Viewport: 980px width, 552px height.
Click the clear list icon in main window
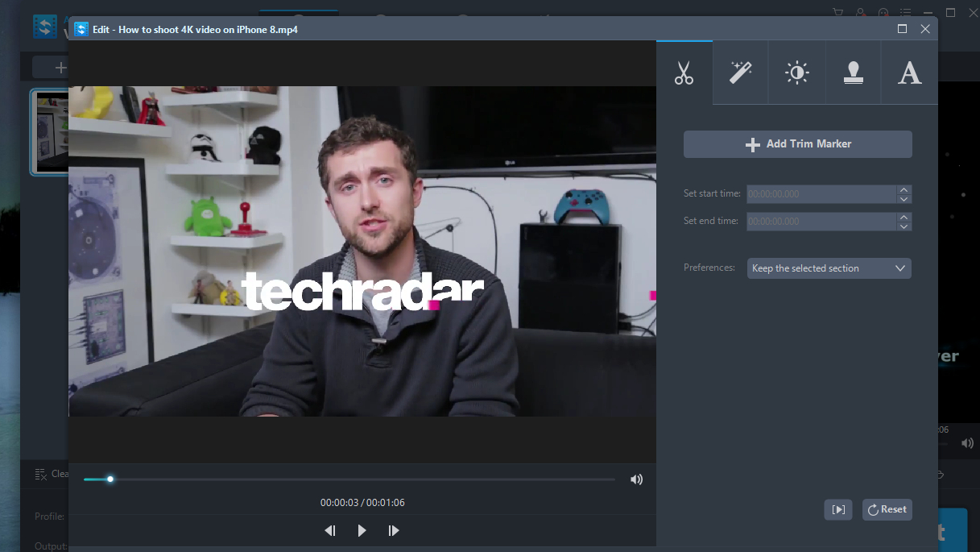tap(42, 474)
